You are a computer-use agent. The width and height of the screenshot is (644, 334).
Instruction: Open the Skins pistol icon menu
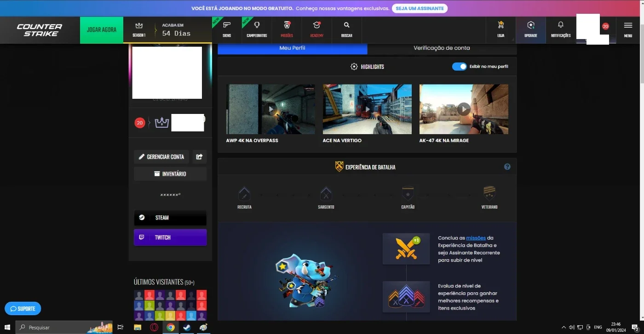click(x=227, y=29)
